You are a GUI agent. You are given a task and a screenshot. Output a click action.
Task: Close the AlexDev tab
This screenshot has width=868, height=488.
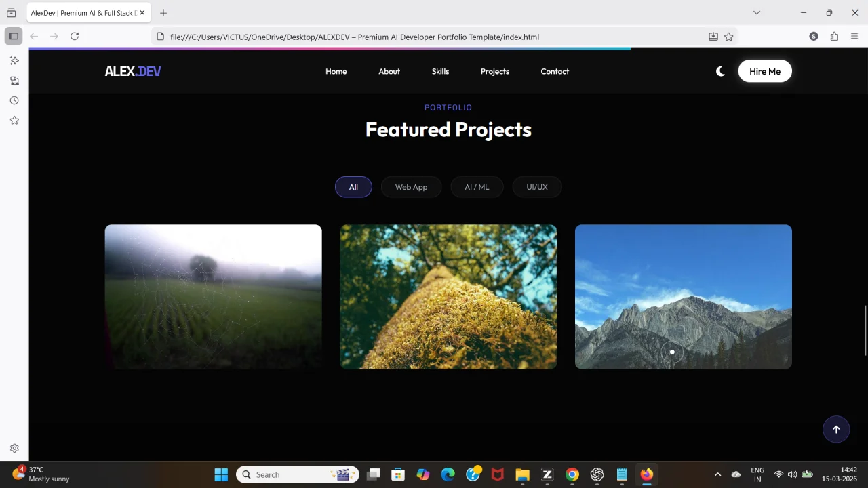[142, 13]
